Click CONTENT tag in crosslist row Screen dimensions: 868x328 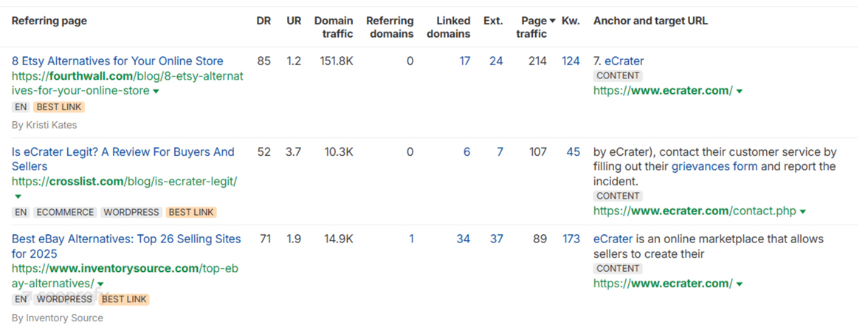pyautogui.click(x=618, y=197)
